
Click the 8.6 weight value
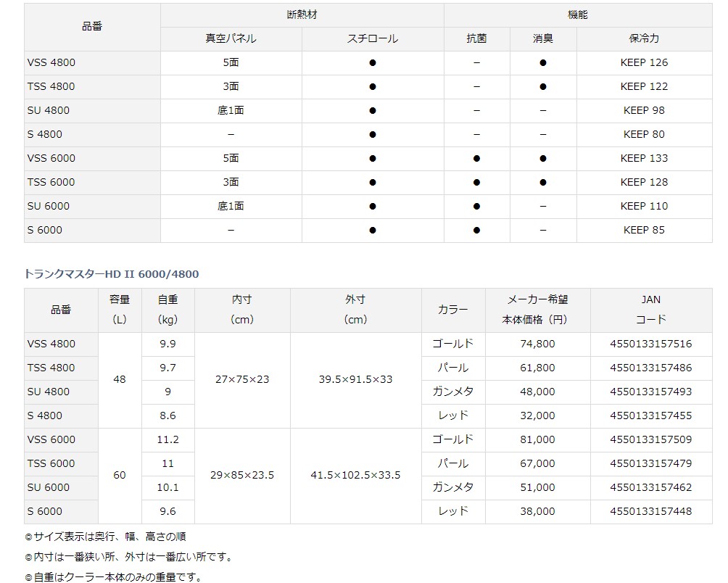[168, 416]
